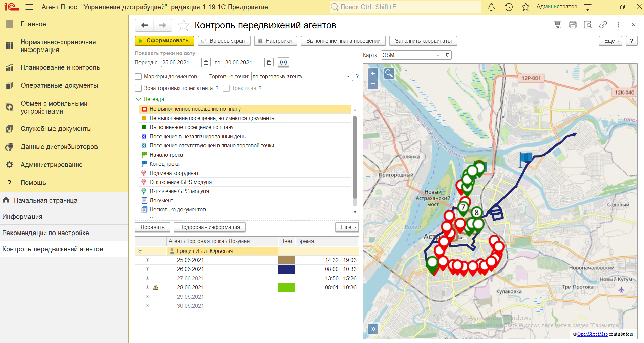Click the OpenStreetMap link

click(592, 334)
